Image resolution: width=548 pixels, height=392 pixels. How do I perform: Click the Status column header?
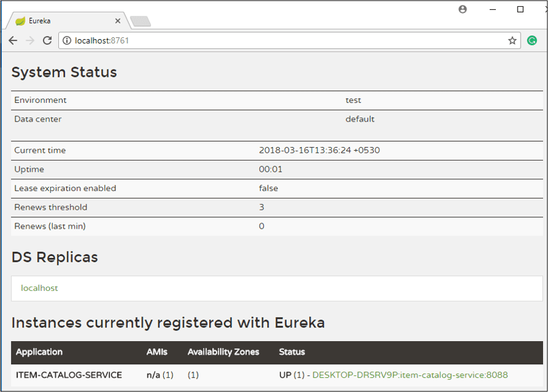[292, 352]
